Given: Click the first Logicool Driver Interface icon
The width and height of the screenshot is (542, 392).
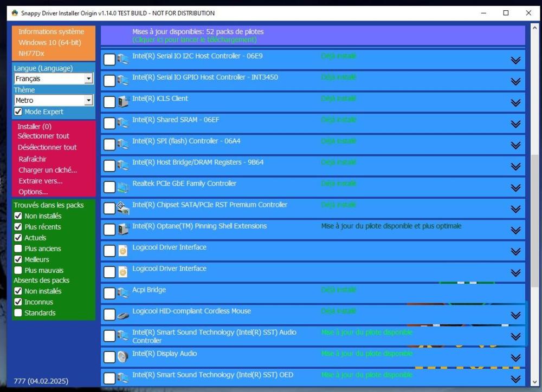Looking at the screenshot, I should 122,251.
